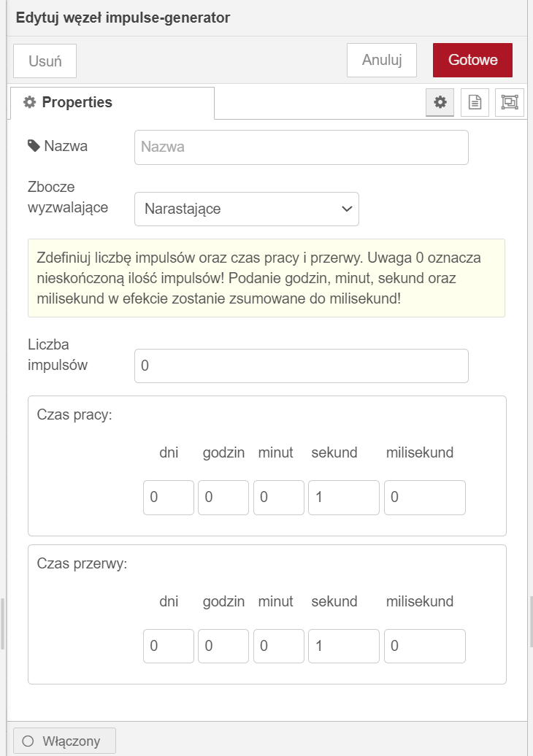Screen dimensions: 533x756
Task: Click the gear icon in Properties tab
Action: point(30,102)
